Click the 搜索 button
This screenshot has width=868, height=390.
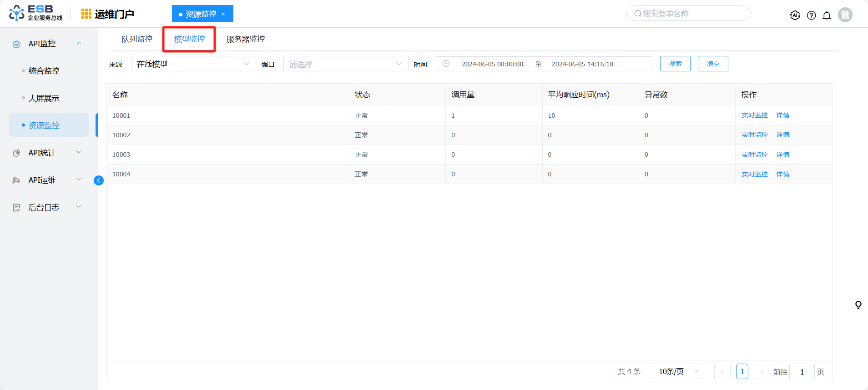coord(675,64)
